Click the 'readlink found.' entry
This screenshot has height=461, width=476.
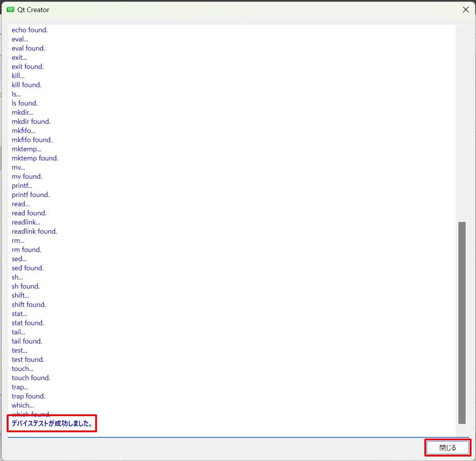[x=35, y=232]
